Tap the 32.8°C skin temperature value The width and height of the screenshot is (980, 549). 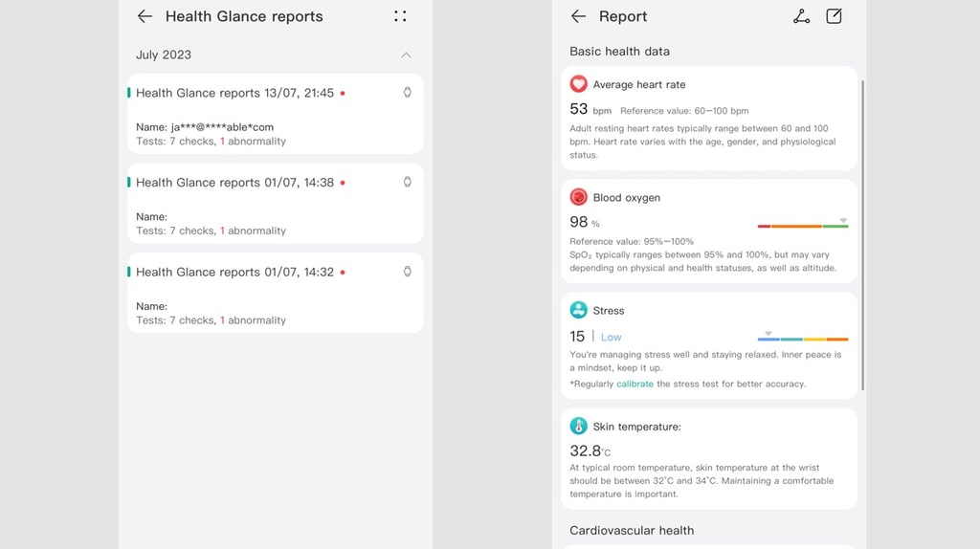[x=590, y=450]
